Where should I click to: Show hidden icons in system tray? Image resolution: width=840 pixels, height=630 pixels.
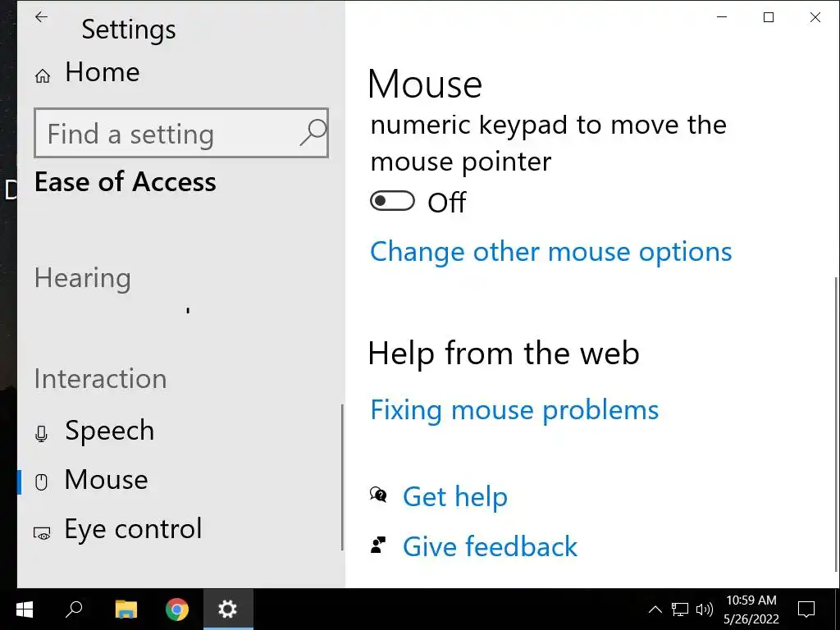[x=655, y=609]
